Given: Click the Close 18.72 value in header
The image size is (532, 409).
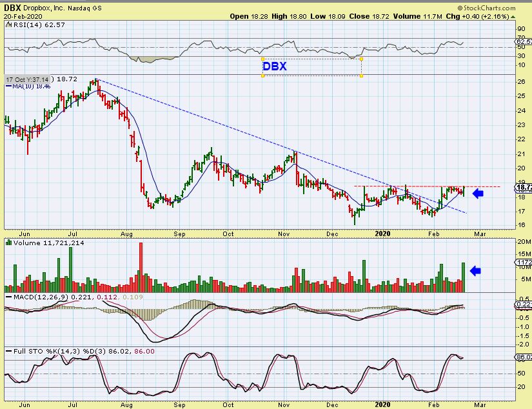Looking at the screenshot, I should [368, 16].
